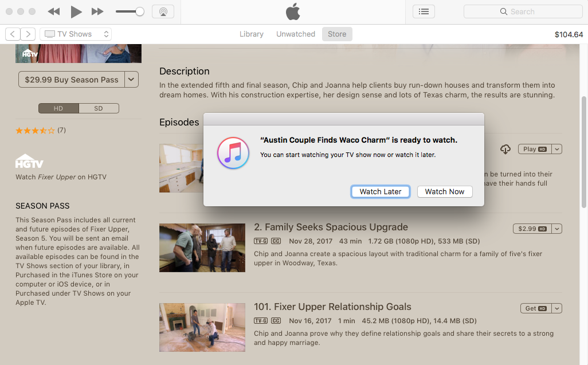Switch video quality to SD

coord(99,108)
